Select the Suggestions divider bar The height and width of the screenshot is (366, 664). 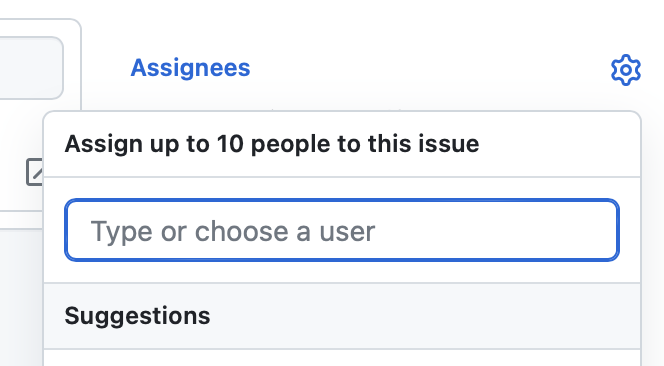342,316
